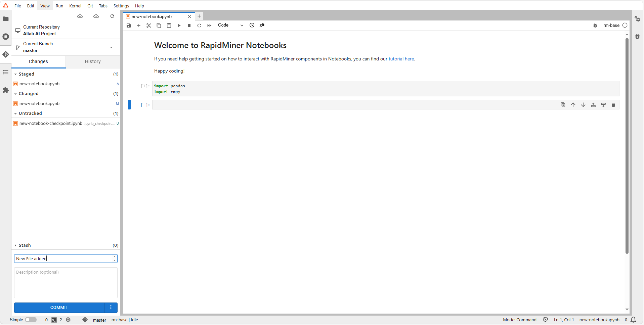Enable debugger bug icon in toolbar
This screenshot has height=325, width=644.
tap(595, 26)
